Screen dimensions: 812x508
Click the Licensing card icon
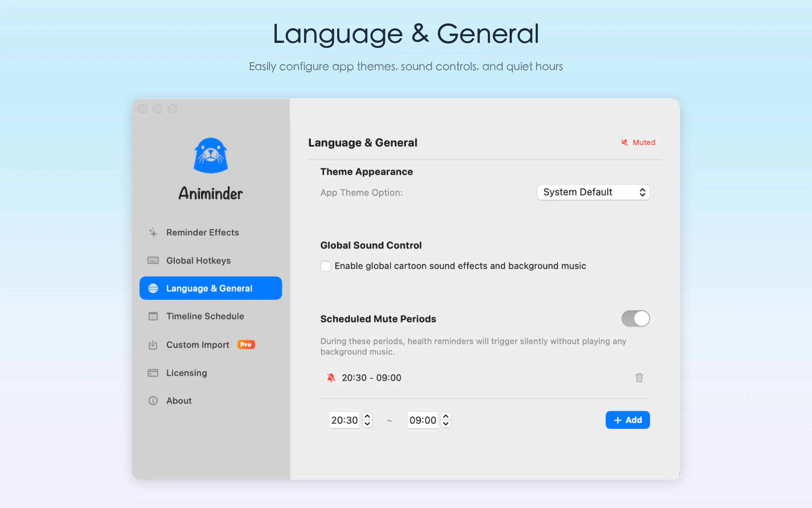(153, 373)
